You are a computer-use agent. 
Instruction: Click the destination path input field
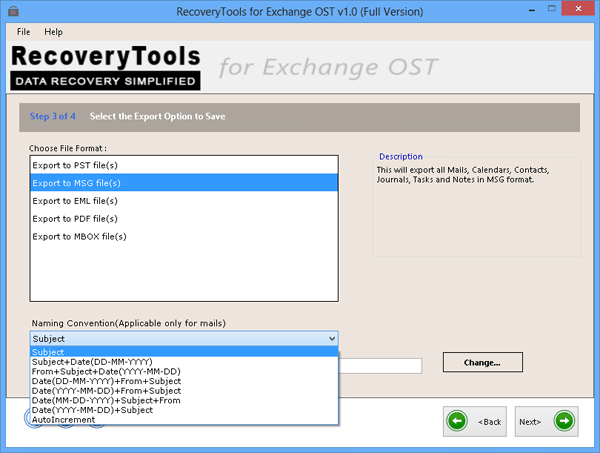[380, 366]
